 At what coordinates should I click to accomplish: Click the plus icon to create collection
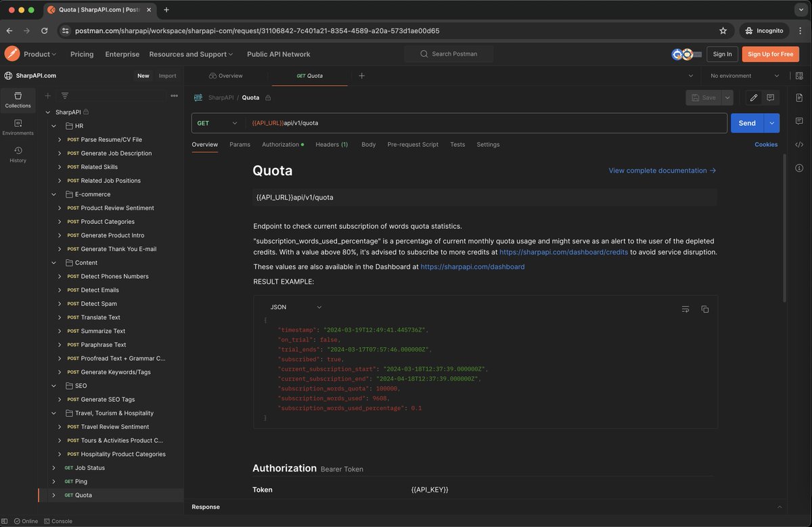click(47, 96)
